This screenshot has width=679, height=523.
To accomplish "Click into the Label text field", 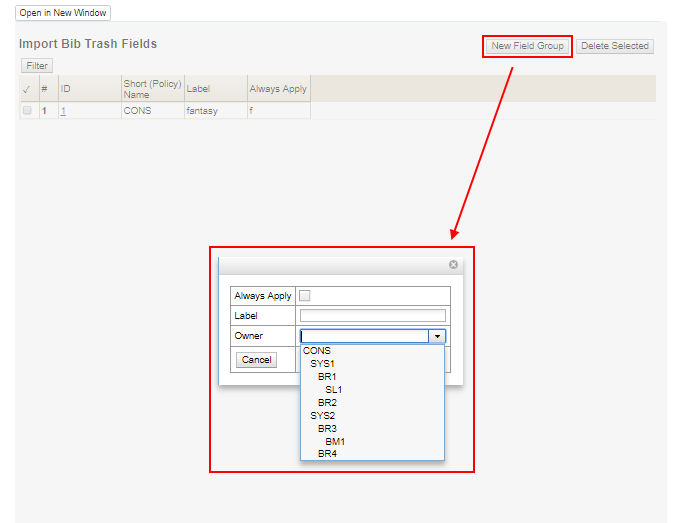I will click(x=372, y=315).
